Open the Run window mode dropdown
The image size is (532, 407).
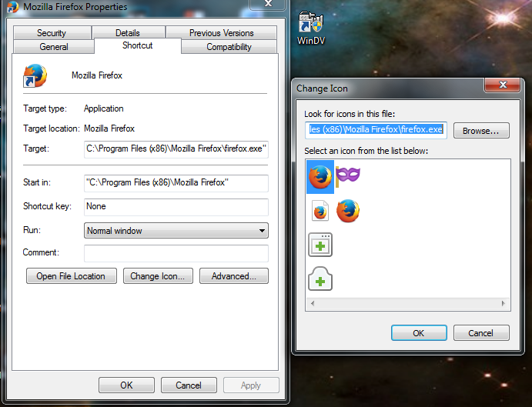pos(176,231)
